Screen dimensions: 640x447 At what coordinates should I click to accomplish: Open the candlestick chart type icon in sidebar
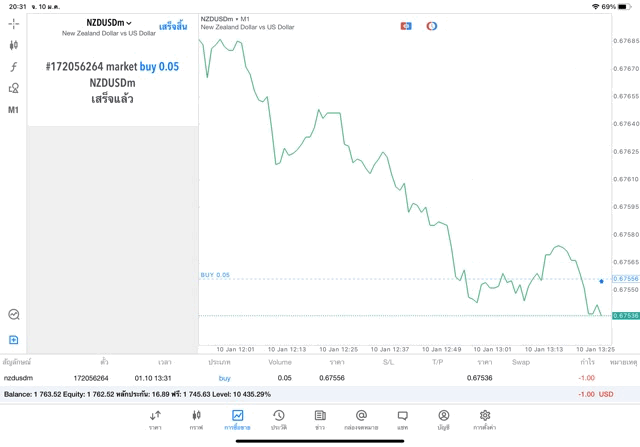click(13, 45)
